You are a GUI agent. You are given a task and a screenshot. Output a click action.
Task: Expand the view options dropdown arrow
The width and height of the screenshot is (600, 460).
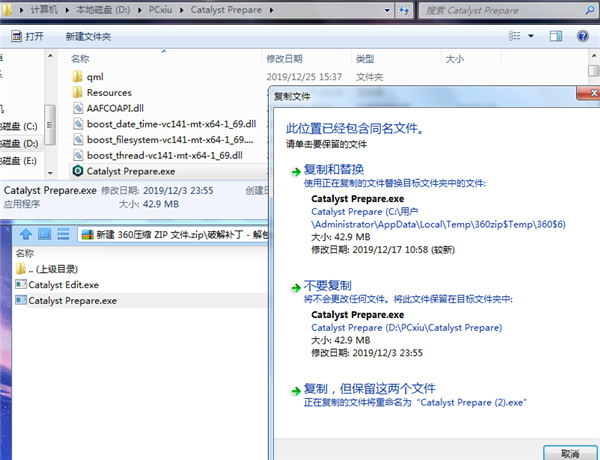point(531,36)
